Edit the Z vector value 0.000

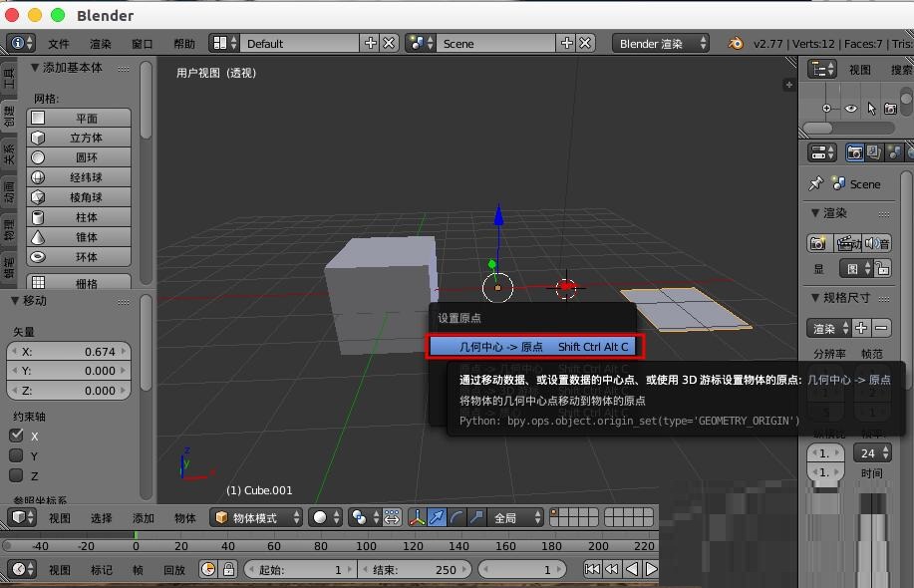coord(68,391)
